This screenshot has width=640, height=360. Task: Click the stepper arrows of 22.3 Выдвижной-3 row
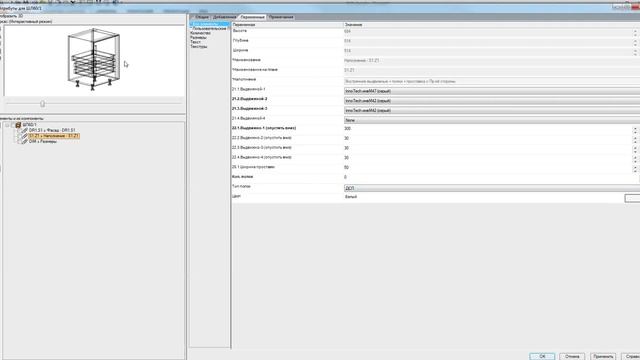pos(635,149)
